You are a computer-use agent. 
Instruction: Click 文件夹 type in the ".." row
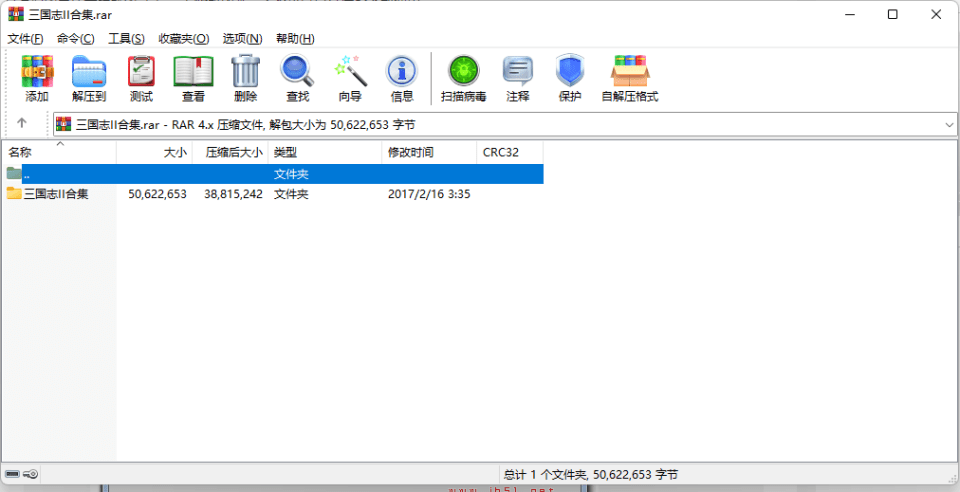tap(291, 174)
